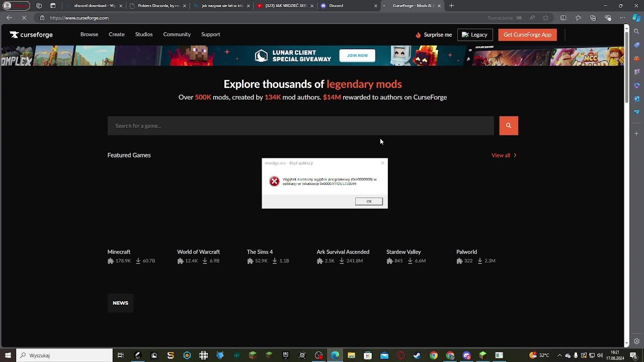Open the Workspaces icon

tap(39, 6)
